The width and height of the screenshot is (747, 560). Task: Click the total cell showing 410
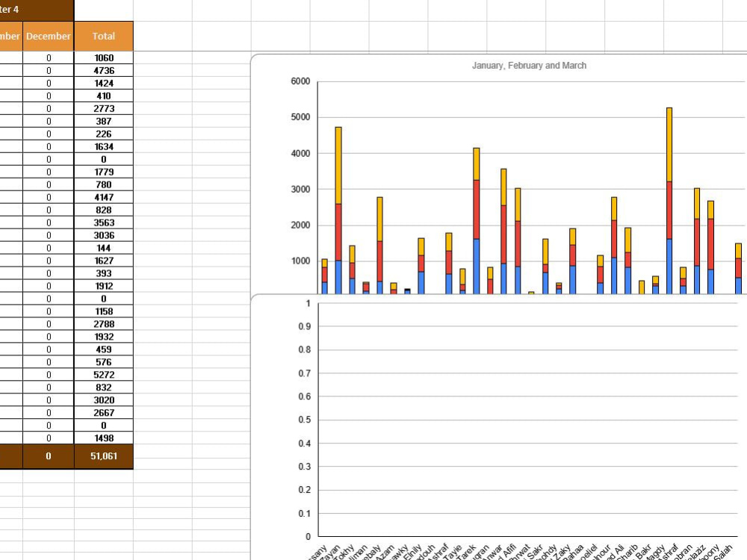coord(103,96)
